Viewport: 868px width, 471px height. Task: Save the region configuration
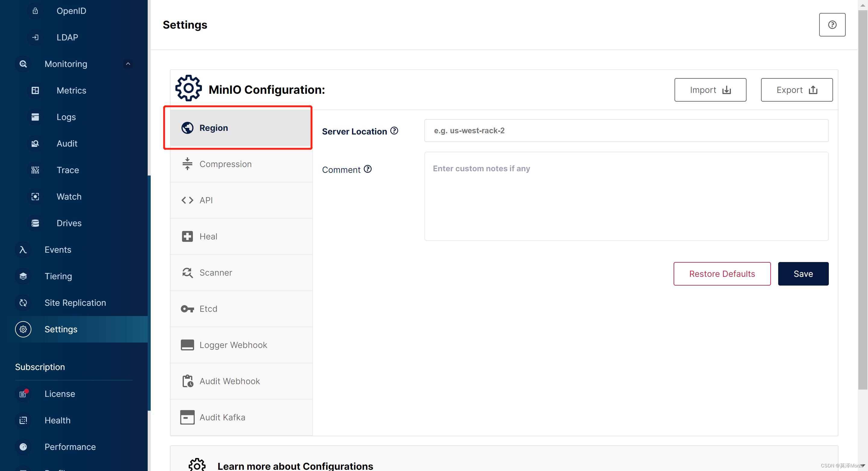point(803,274)
